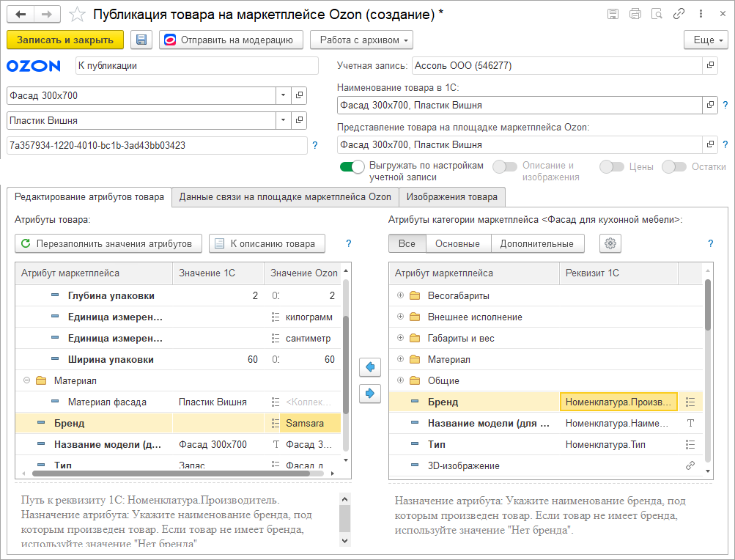Click the copy link icon in title bar
This screenshot has width=735, height=560.
(679, 14)
